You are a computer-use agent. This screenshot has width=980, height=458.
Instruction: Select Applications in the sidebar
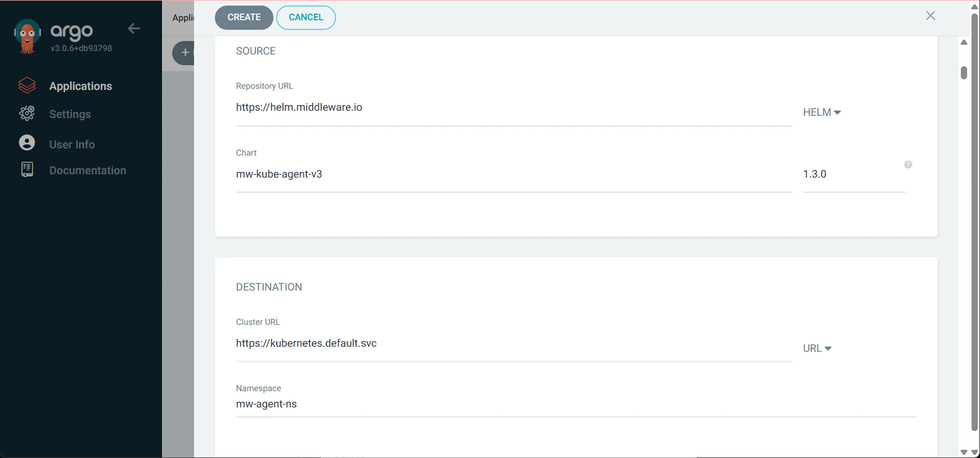[80, 86]
